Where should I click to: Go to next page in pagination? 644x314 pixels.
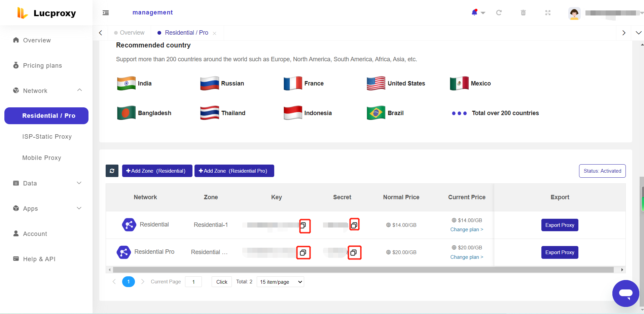[143, 282]
